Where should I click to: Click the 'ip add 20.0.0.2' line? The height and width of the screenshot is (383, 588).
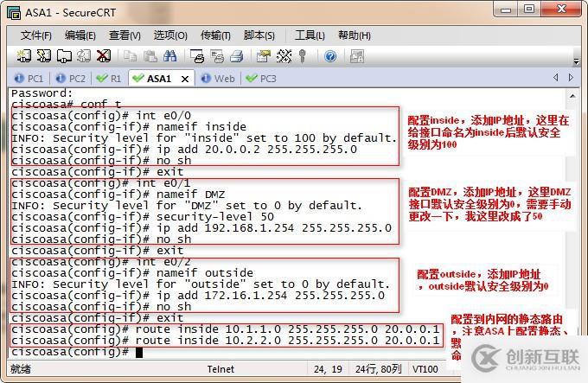click(184, 150)
